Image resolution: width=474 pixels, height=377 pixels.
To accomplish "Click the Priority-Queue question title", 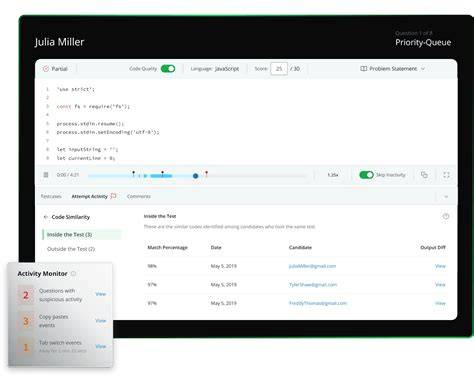I will point(423,42).
